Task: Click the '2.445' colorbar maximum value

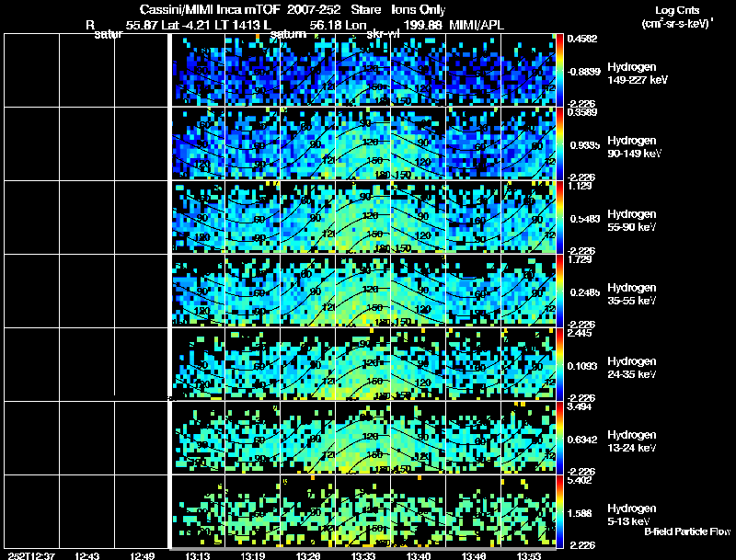Action: 580,333
